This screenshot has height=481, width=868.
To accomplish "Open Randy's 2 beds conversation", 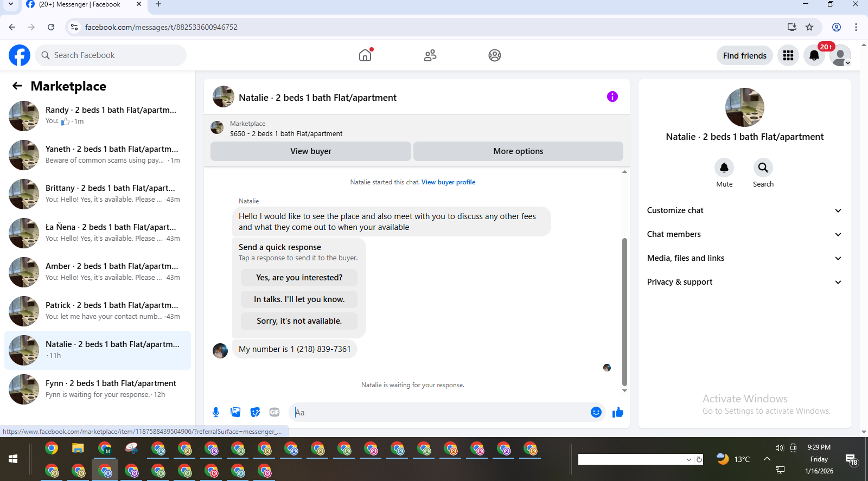I will click(x=98, y=116).
